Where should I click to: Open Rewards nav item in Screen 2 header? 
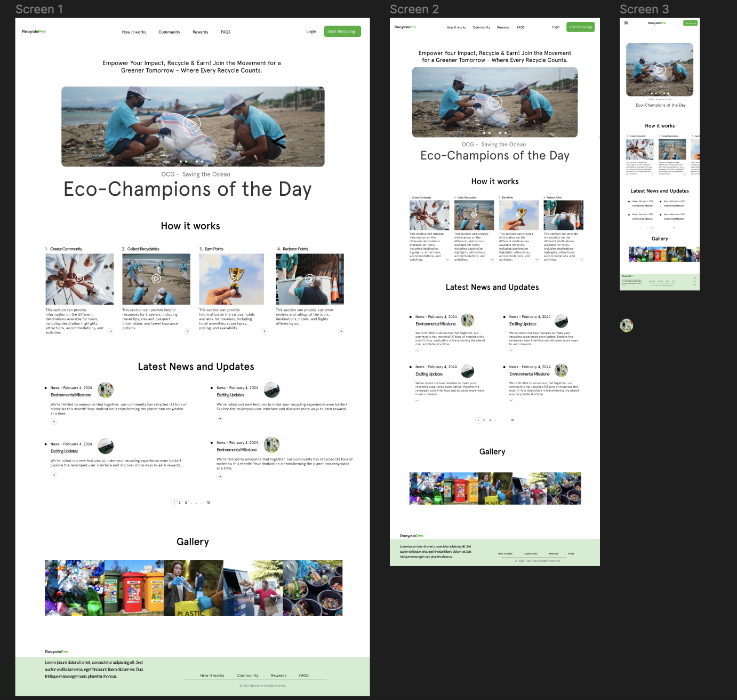tap(503, 27)
